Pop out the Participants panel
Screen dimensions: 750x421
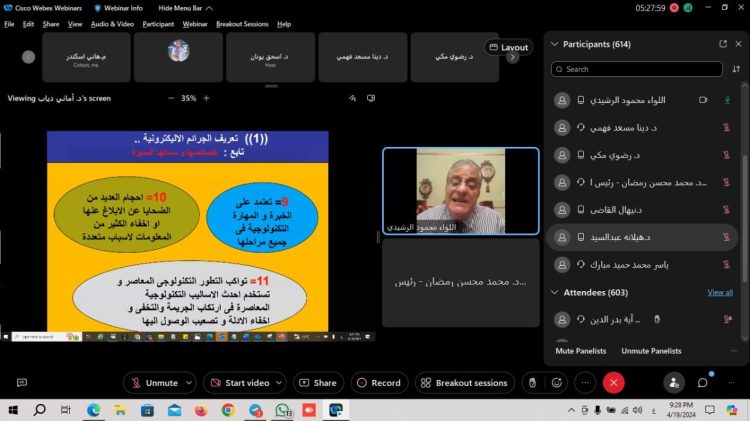pyautogui.click(x=723, y=44)
